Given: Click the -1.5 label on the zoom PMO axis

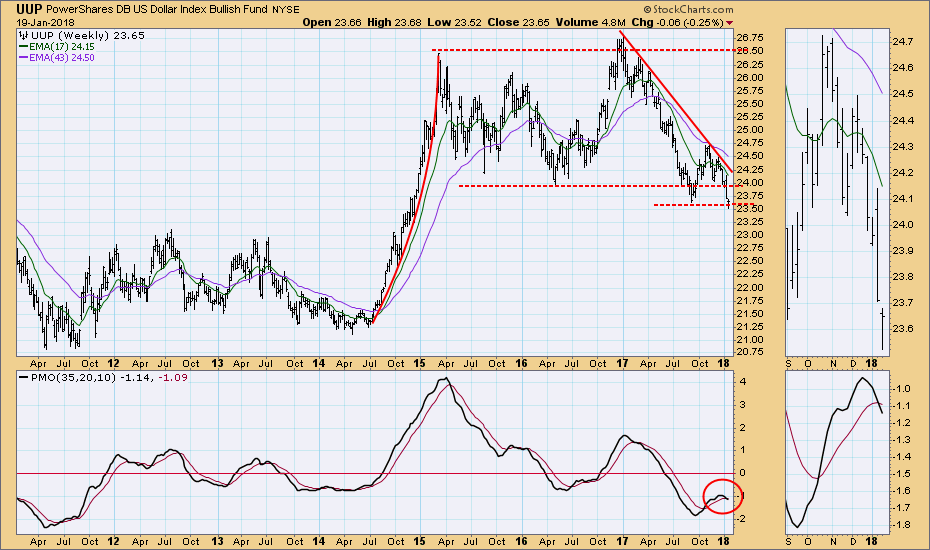Looking at the screenshot, I should 902,473.
